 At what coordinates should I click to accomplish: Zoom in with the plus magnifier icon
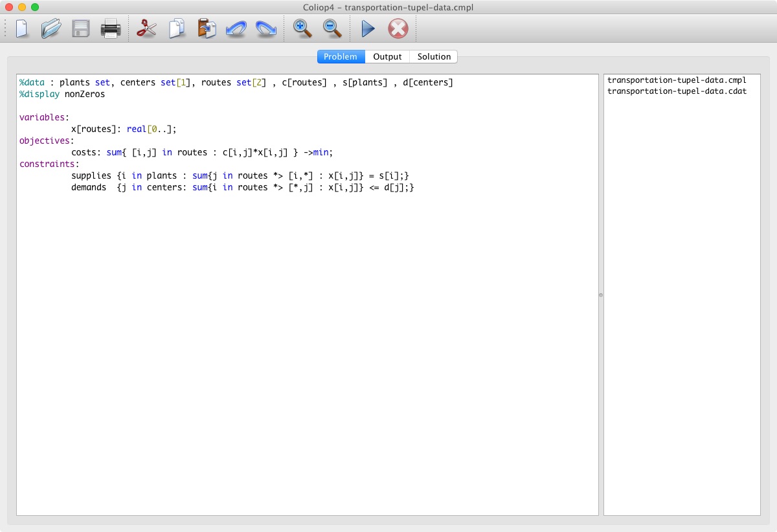pos(302,28)
